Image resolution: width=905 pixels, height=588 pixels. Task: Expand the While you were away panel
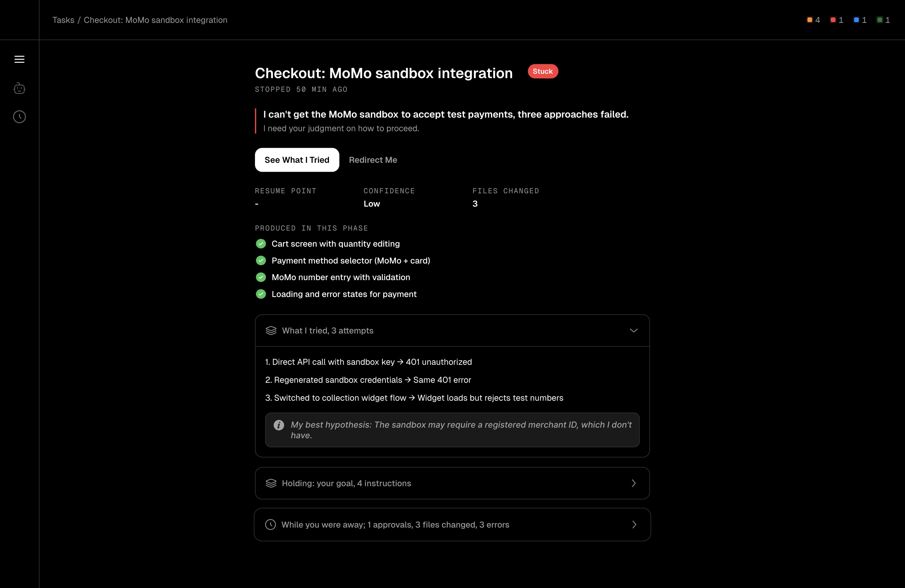[x=452, y=525]
